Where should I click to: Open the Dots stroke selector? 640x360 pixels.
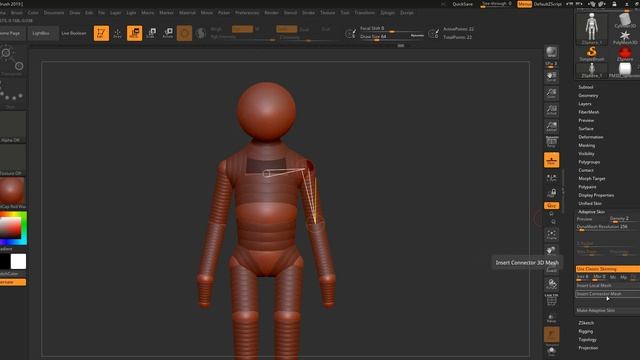[x=13, y=94]
